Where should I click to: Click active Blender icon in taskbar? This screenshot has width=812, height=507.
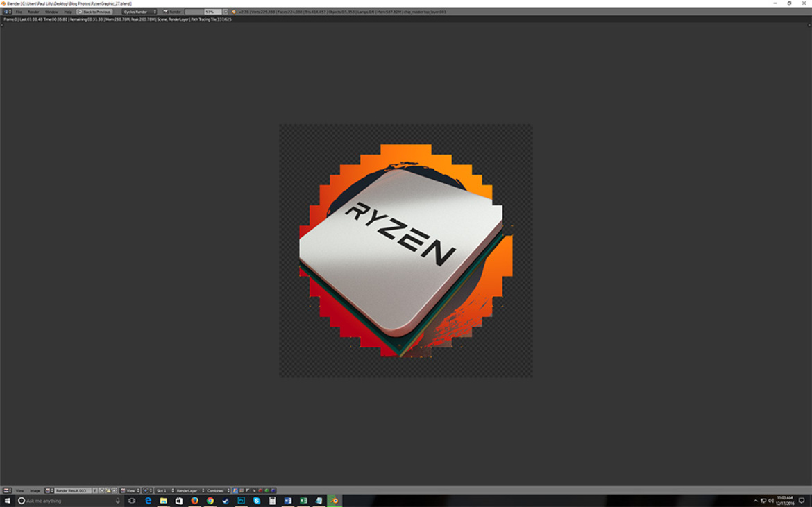[x=335, y=501]
